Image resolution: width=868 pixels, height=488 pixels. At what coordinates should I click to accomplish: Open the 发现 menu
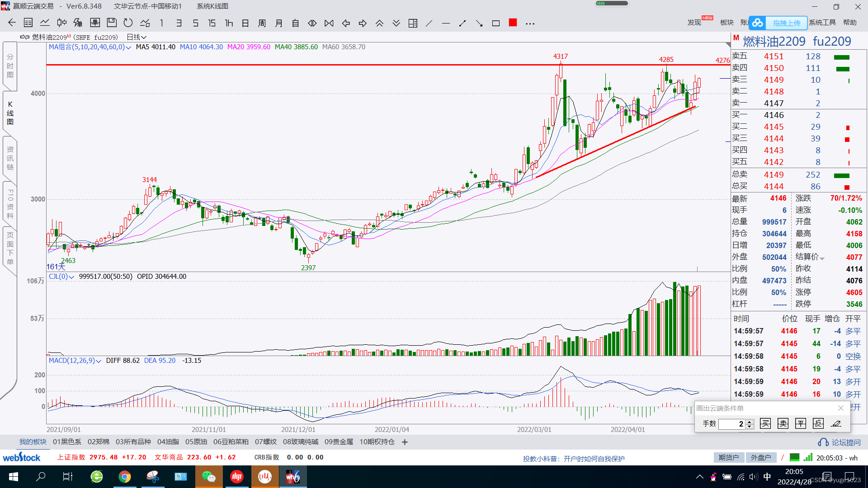(x=694, y=22)
